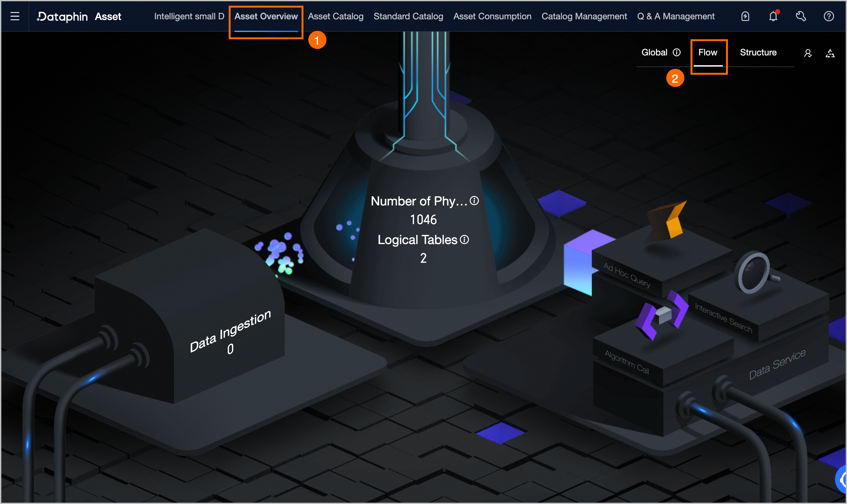Click the physical tables count 1046

423,220
